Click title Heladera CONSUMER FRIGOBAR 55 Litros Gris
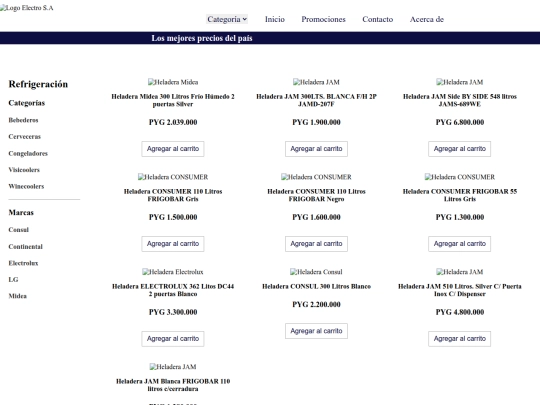540x405 pixels. (460, 195)
